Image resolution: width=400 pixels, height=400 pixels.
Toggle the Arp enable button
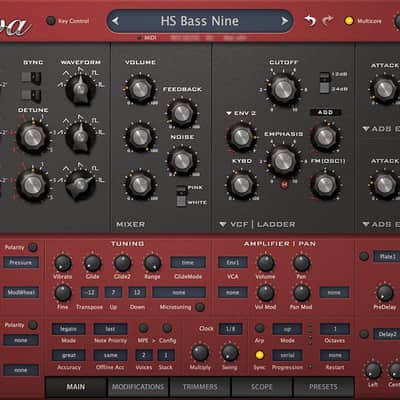(259, 328)
